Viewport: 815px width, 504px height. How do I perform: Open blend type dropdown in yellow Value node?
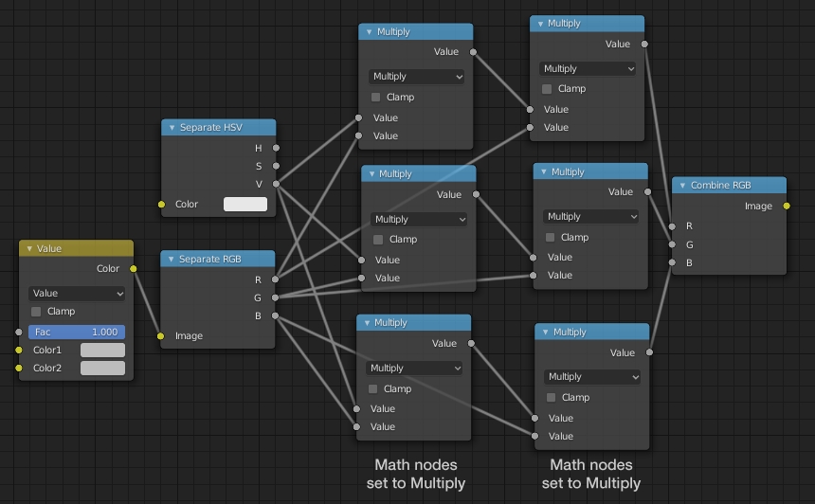coord(77,294)
